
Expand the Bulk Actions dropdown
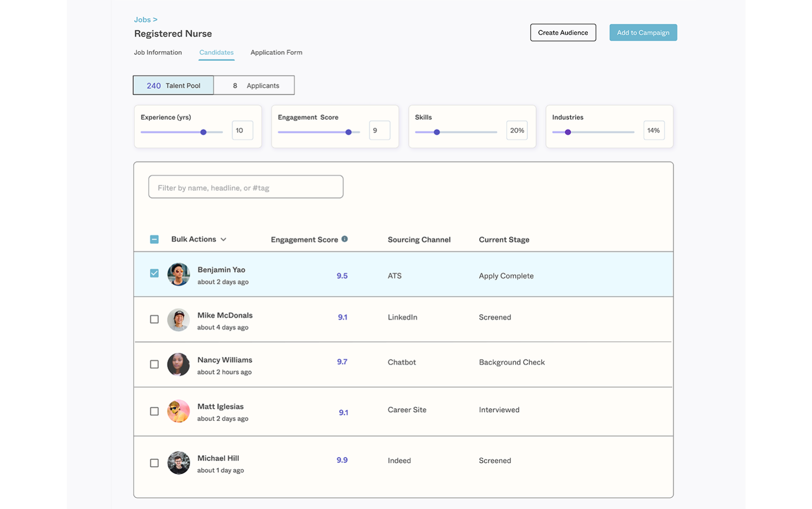coord(199,239)
